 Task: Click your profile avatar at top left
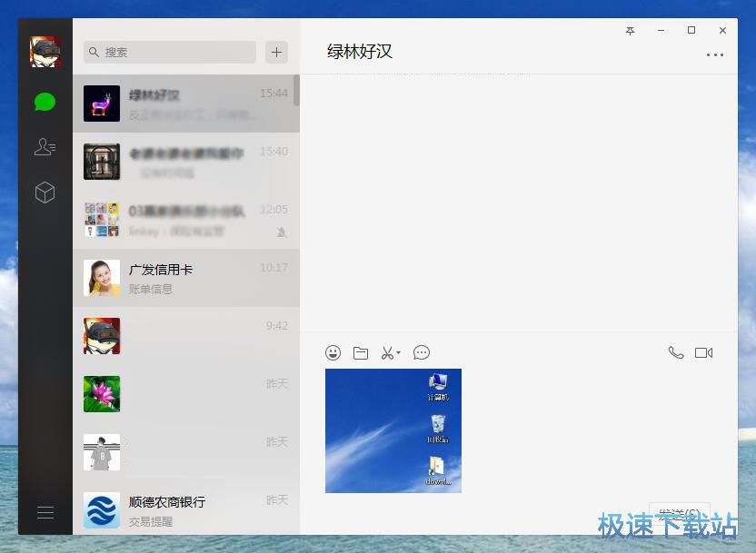click(45, 52)
